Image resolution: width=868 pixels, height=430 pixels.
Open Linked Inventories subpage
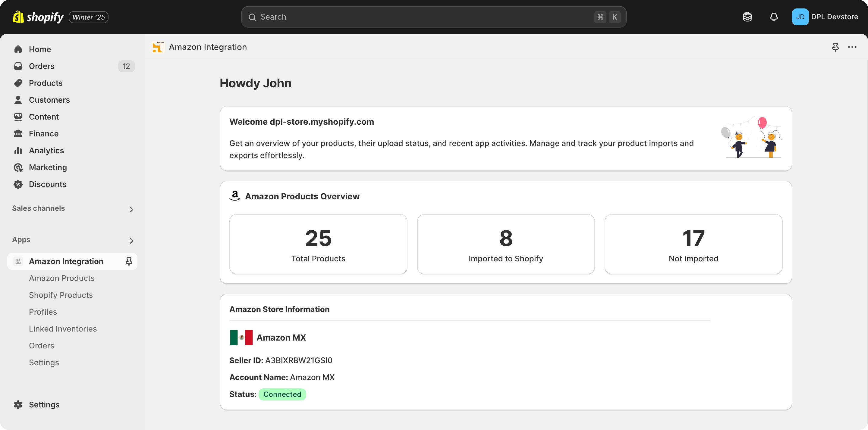(63, 329)
